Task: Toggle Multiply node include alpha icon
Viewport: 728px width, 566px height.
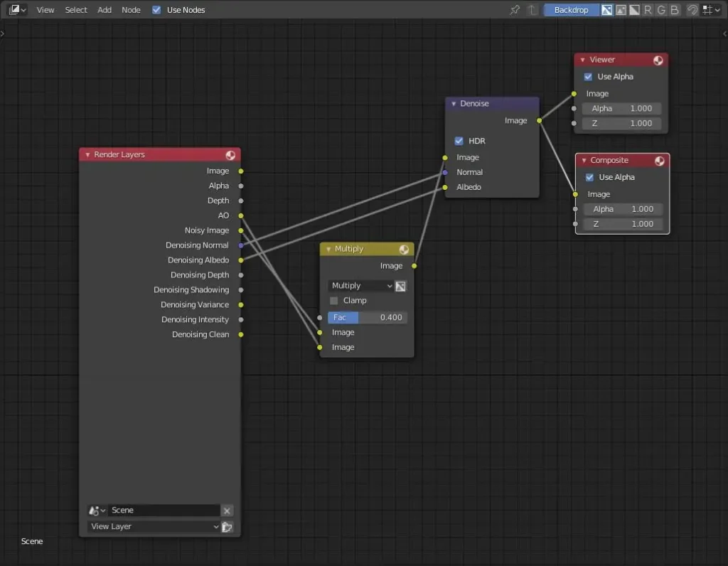Action: (401, 286)
